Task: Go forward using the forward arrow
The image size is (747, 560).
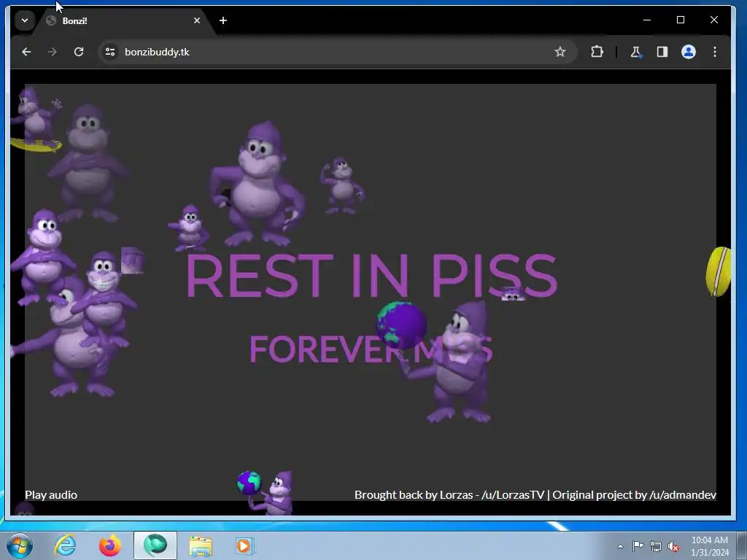Action: (x=53, y=52)
